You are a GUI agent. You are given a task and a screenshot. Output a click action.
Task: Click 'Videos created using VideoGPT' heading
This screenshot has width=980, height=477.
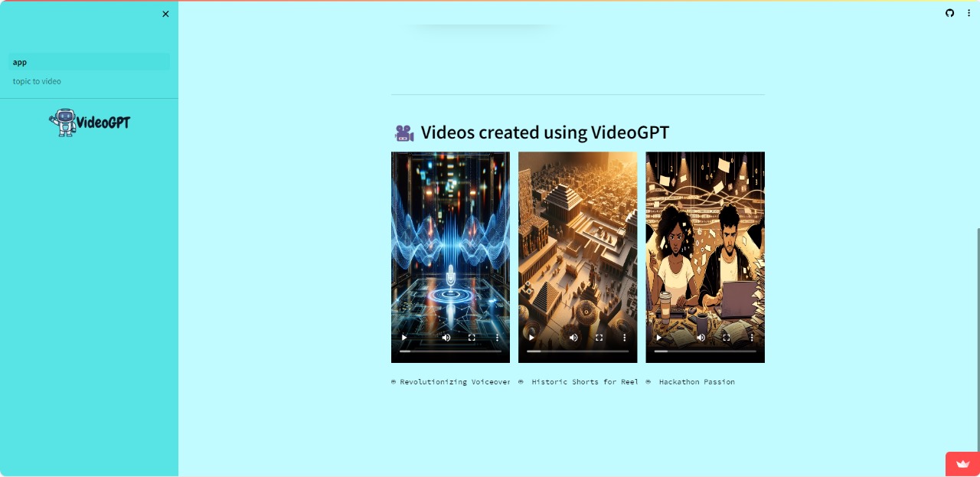[x=545, y=132]
